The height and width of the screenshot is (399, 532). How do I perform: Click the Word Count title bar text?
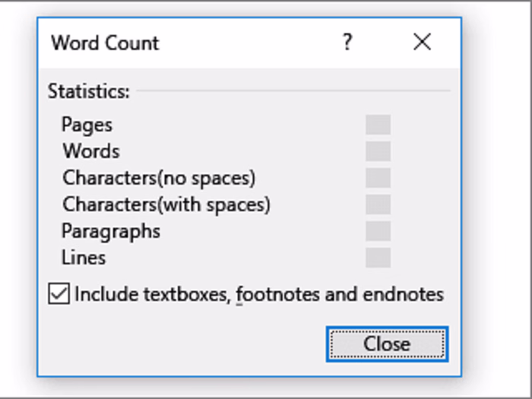coord(105,43)
